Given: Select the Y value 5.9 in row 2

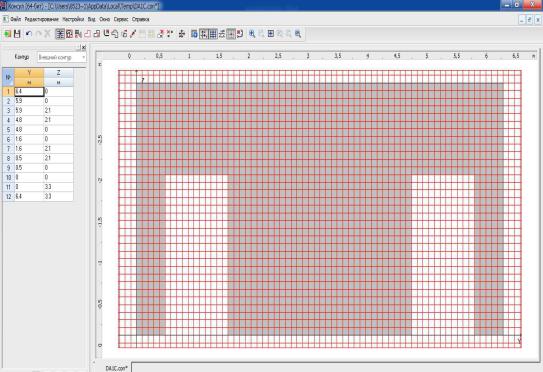Looking at the screenshot, I should [29, 101].
